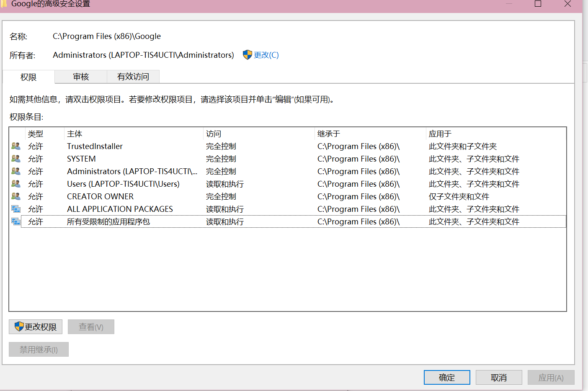The height and width of the screenshot is (391, 588).
Task: Click the user group icon for TrustedInstaller
Action: [x=16, y=146]
